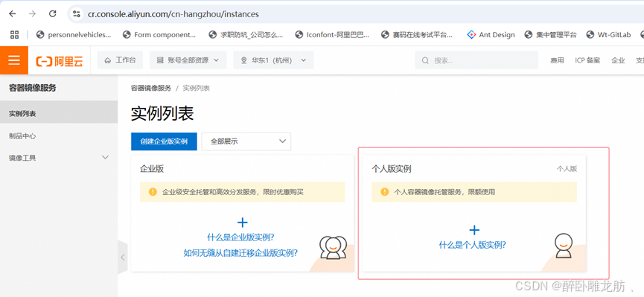Open the 全部展示 filter dropdown
The height and width of the screenshot is (297, 644).
pos(246,141)
